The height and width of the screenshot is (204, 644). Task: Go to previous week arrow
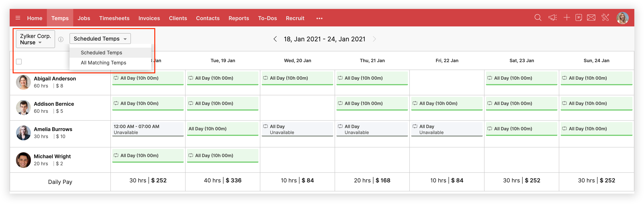tap(275, 39)
